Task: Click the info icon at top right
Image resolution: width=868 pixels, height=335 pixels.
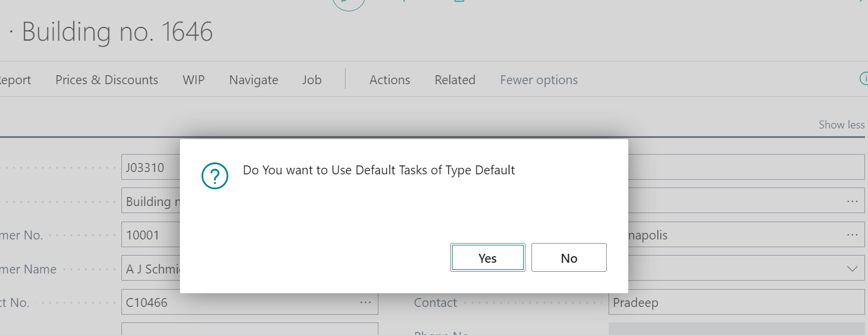Action: point(863,78)
